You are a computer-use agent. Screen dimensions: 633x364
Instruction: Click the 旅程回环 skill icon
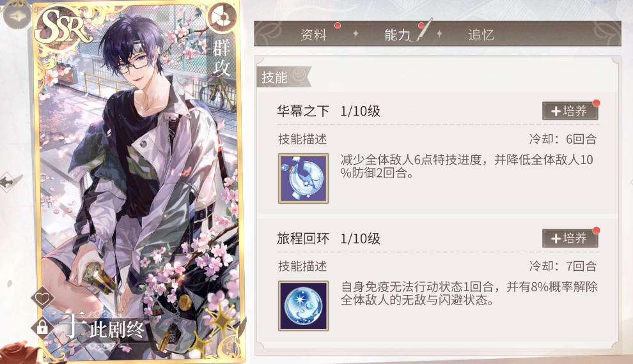pyautogui.click(x=303, y=306)
